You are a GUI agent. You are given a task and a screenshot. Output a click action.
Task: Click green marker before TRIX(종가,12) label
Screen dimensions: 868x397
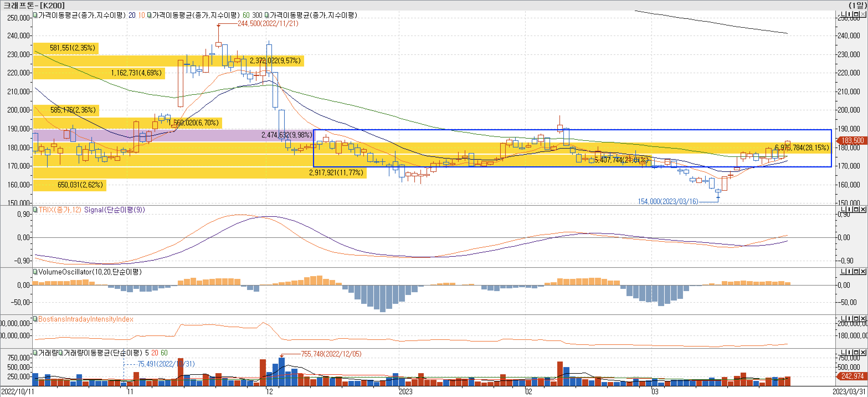pos(35,210)
